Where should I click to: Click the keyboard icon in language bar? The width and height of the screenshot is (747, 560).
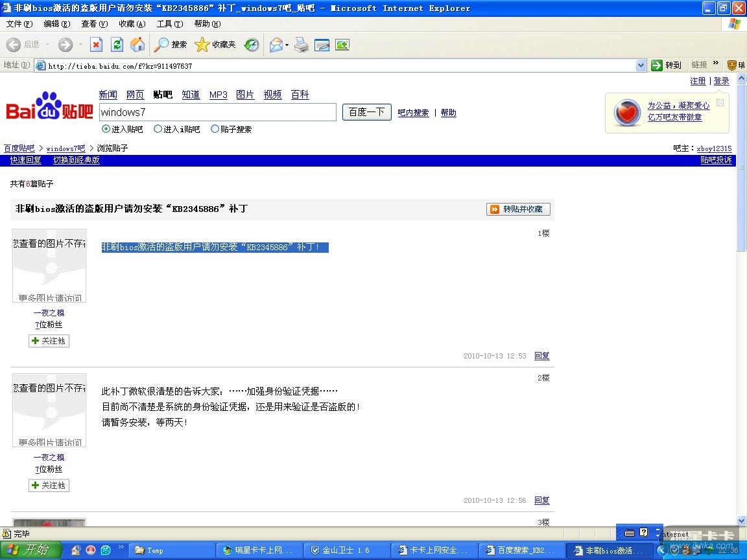coord(630,532)
